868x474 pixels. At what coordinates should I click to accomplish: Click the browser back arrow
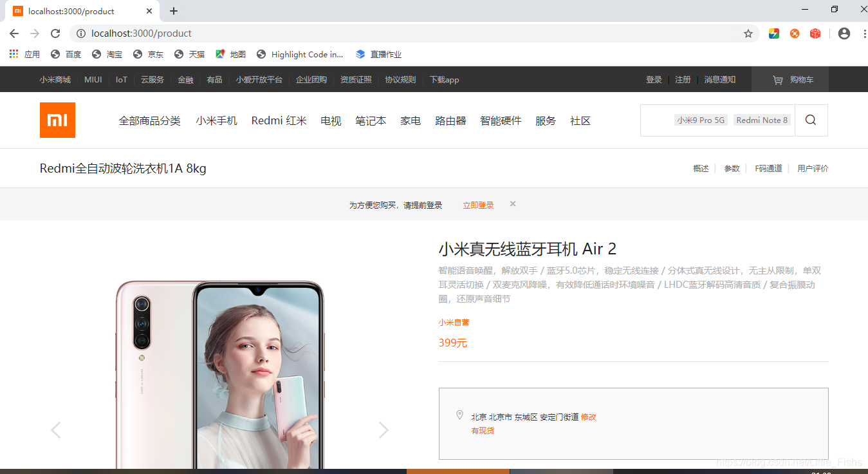14,33
